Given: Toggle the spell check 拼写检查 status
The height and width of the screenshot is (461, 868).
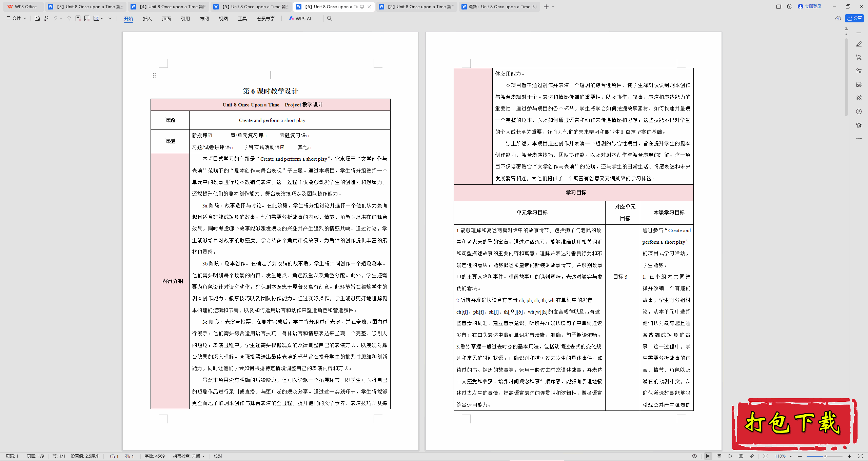Looking at the screenshot, I should [189, 456].
